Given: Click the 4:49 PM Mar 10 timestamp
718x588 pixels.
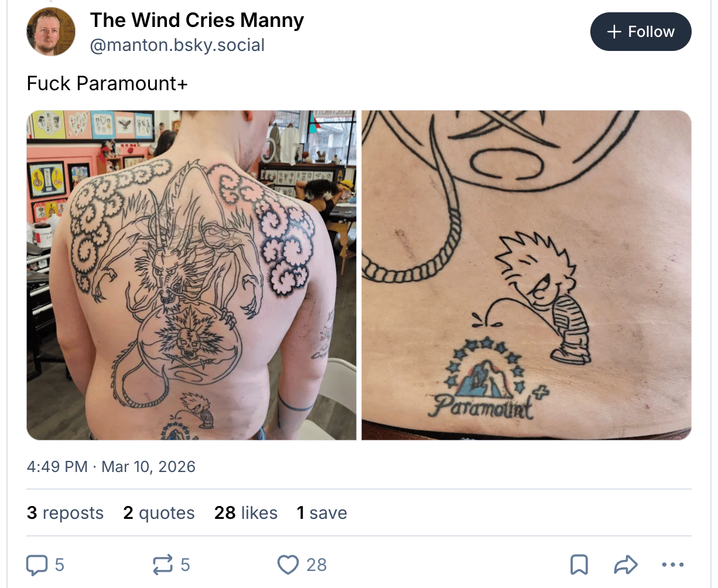Looking at the screenshot, I should coord(111,467).
